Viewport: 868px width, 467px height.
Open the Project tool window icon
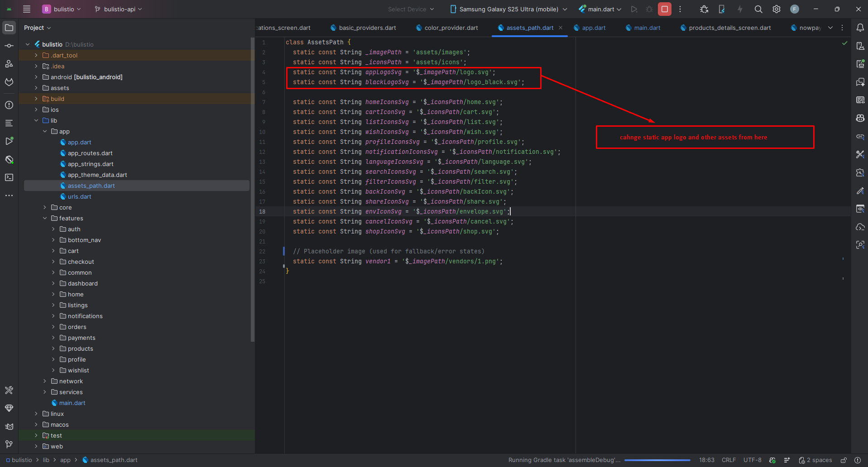[x=9, y=28]
